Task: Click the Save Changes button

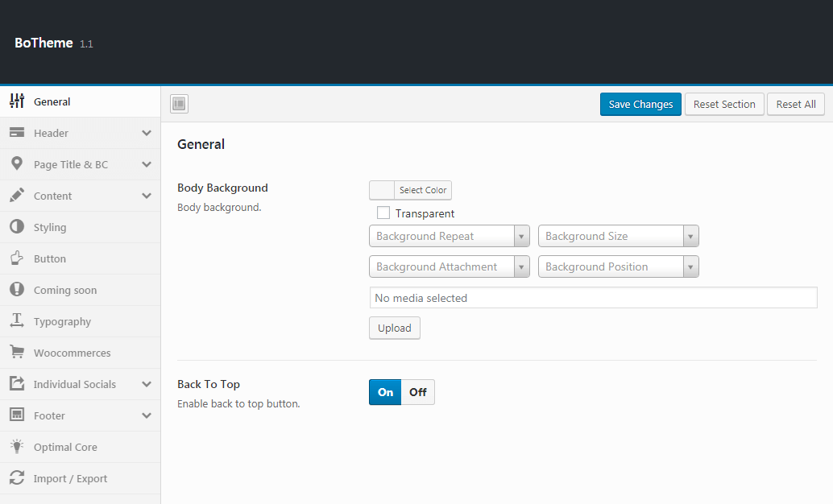Action: click(x=640, y=104)
